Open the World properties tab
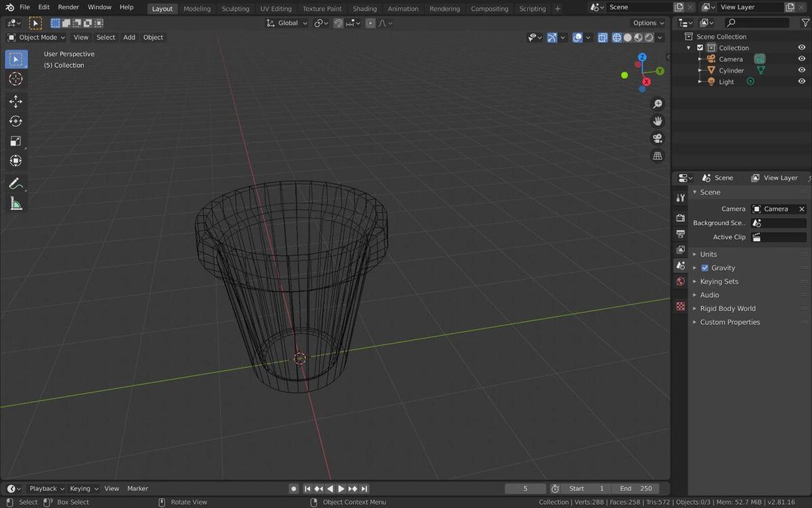Screen dimensions: 812x508 pos(680,282)
